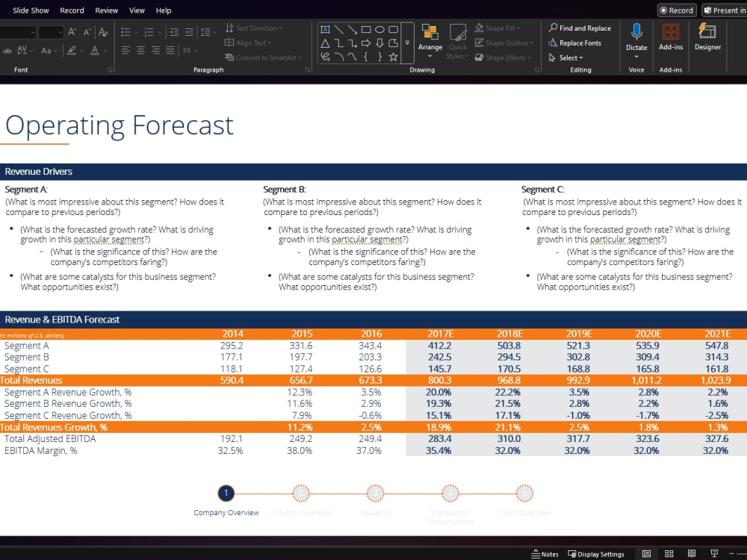The width and height of the screenshot is (747, 560).
Task: Open the font size combo box
Action: pos(51,32)
